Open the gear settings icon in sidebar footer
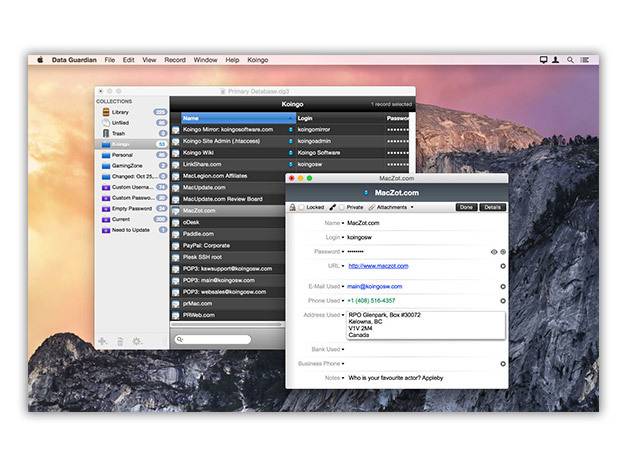Viewport: 630px width, 473px height. pyautogui.click(x=137, y=341)
